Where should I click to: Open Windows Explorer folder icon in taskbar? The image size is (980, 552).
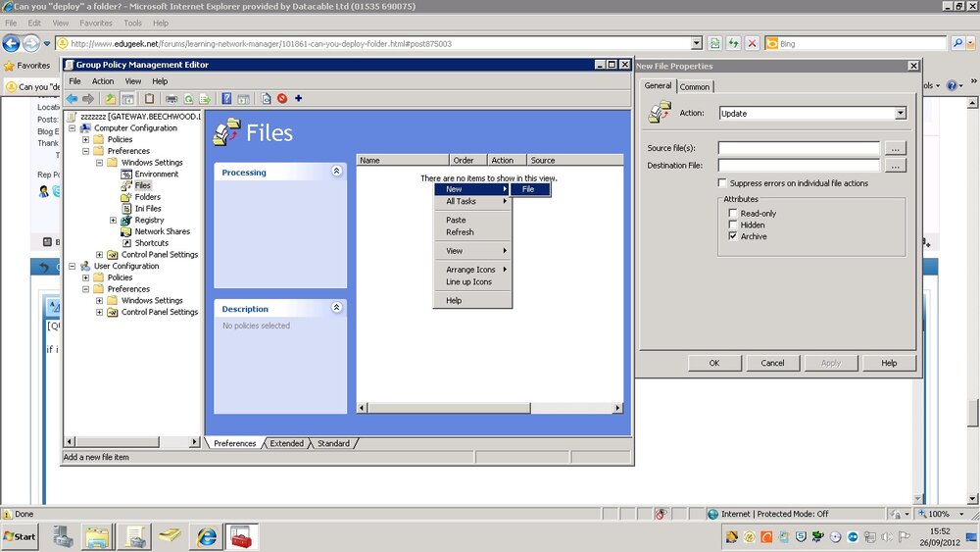point(97,536)
